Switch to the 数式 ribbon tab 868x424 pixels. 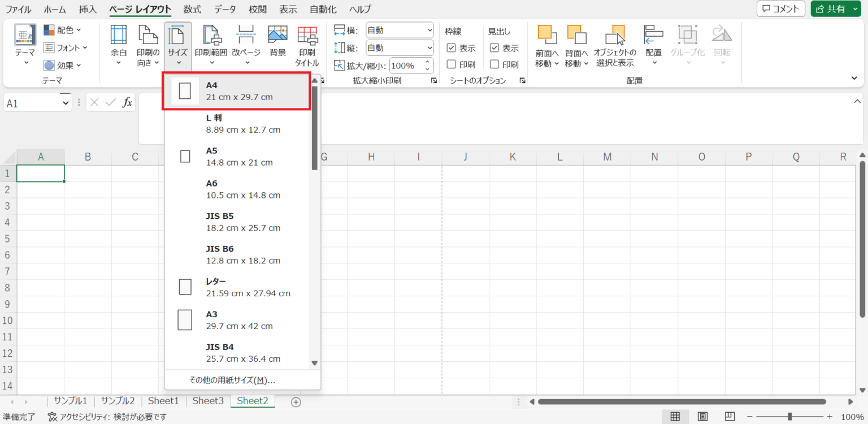click(192, 9)
